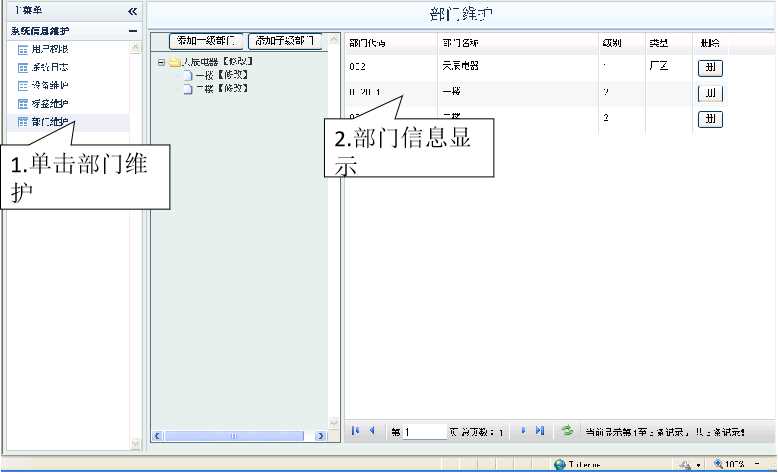Open the 系统日志 menu item
778x473 pixels.
(x=50, y=67)
